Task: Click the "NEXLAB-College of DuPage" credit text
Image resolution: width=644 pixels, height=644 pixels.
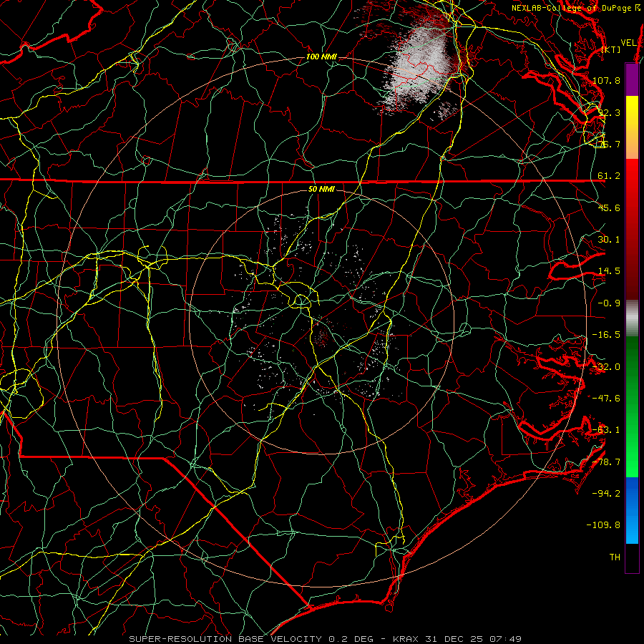Action: tap(572, 8)
